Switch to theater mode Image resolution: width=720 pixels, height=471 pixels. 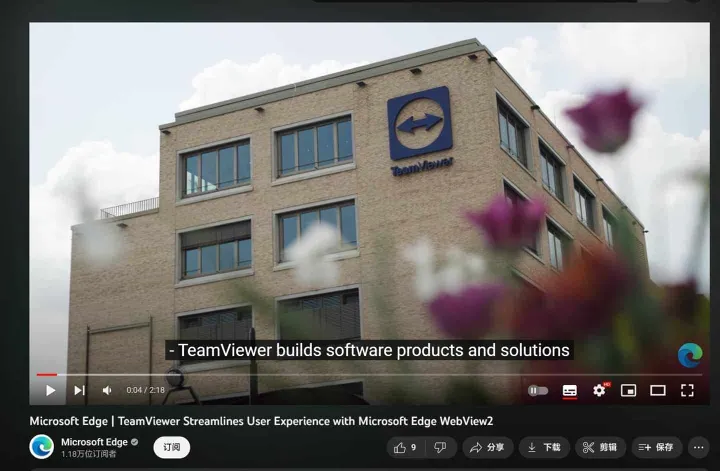point(658,391)
